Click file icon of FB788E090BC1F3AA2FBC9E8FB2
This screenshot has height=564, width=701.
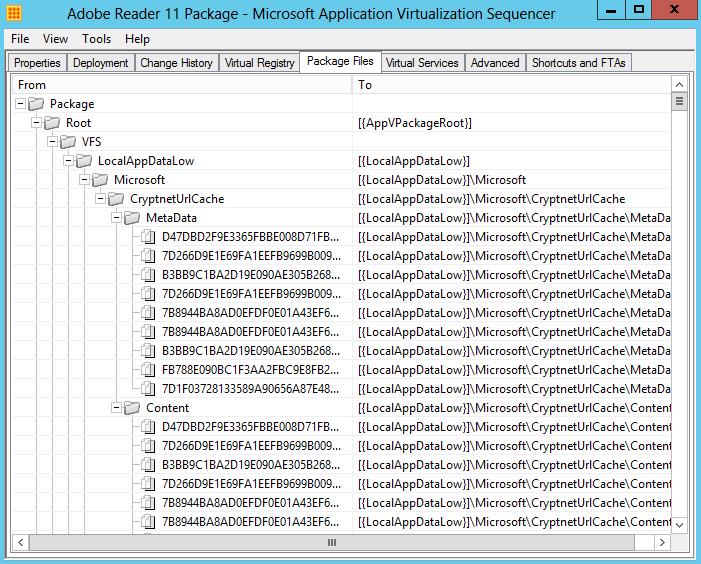click(x=148, y=370)
